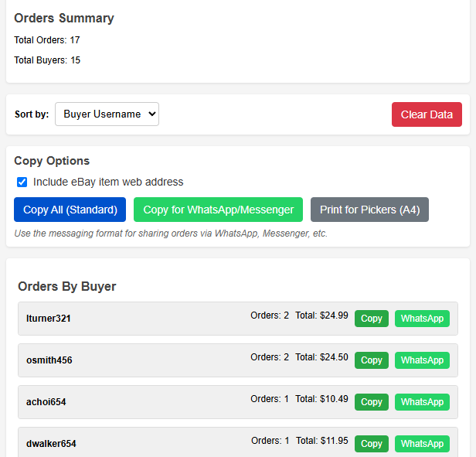
Task: Click WhatsApp button for dwalker654
Action: pyautogui.click(x=422, y=444)
